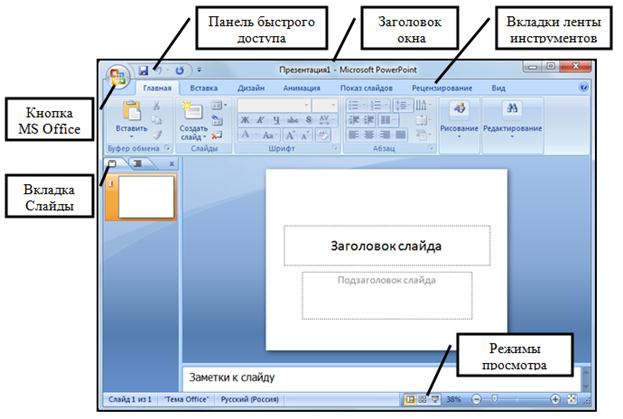
Task: Expand the Создать слайд dropdown arrow
Action: tap(205, 137)
